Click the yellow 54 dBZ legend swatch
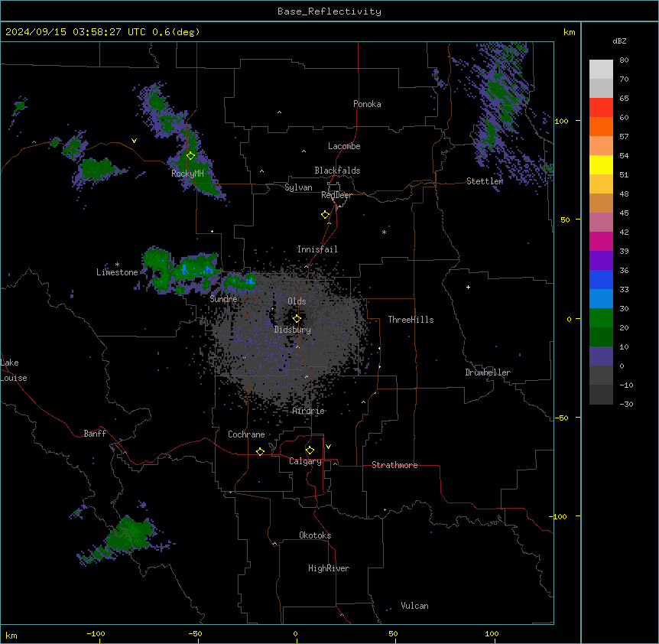Viewport: 659px width, 644px height. [601, 164]
